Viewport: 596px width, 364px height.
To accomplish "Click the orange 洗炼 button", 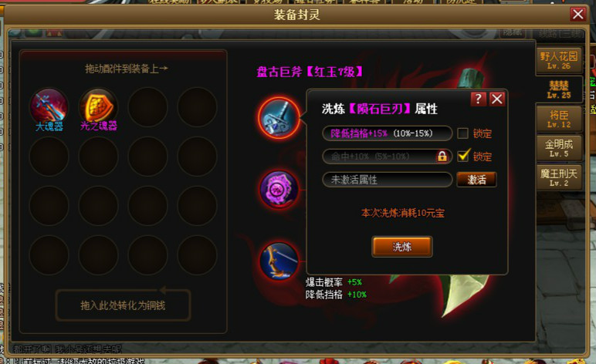I will [401, 247].
